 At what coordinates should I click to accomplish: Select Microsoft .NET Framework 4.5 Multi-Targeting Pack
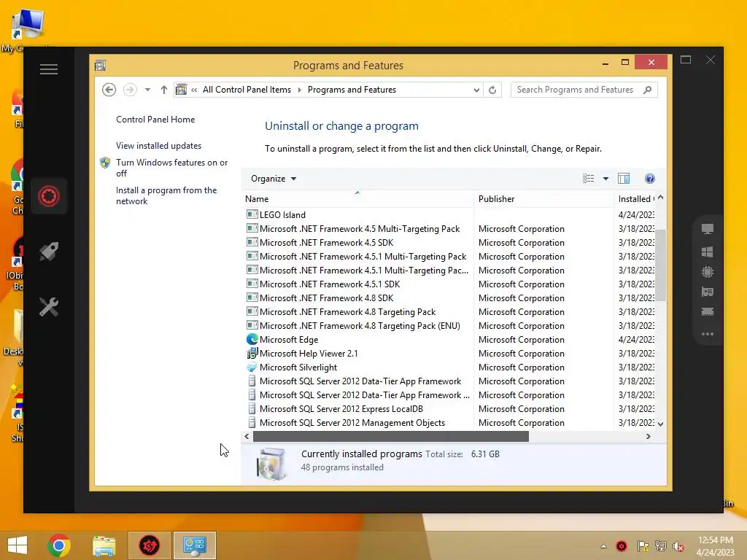pos(450,228)
